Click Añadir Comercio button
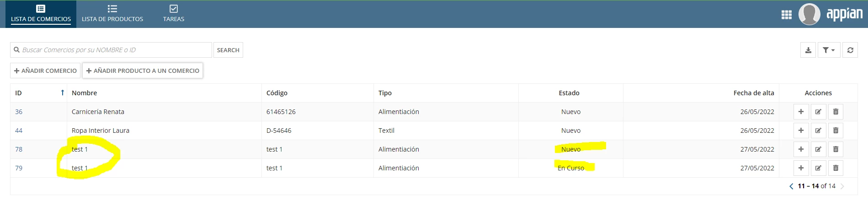Viewport: 868px width, 218px height. (x=45, y=71)
